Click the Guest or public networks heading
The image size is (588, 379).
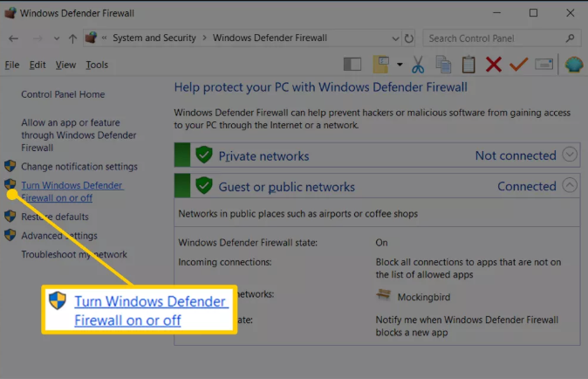pyautogui.click(x=287, y=187)
